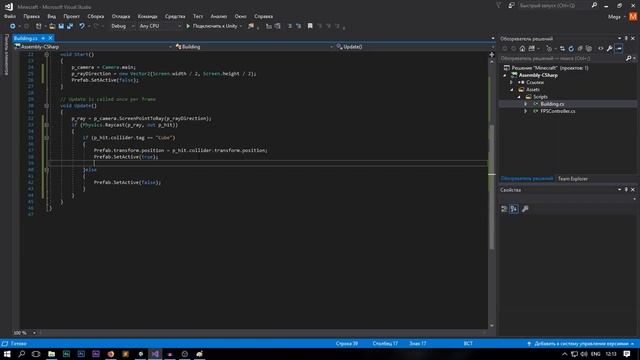Expand the FPSController.cs node
This screenshot has width=640, height=360.
pyautogui.click(x=526, y=111)
